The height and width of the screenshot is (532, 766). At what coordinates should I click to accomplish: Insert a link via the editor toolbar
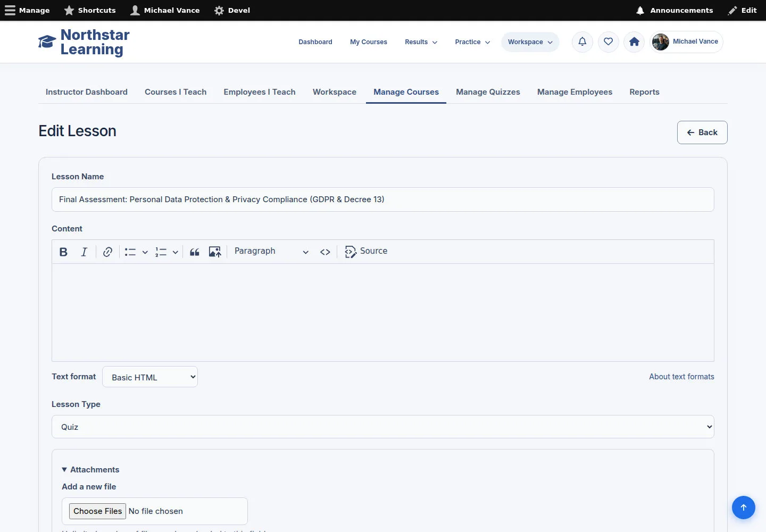pos(107,252)
